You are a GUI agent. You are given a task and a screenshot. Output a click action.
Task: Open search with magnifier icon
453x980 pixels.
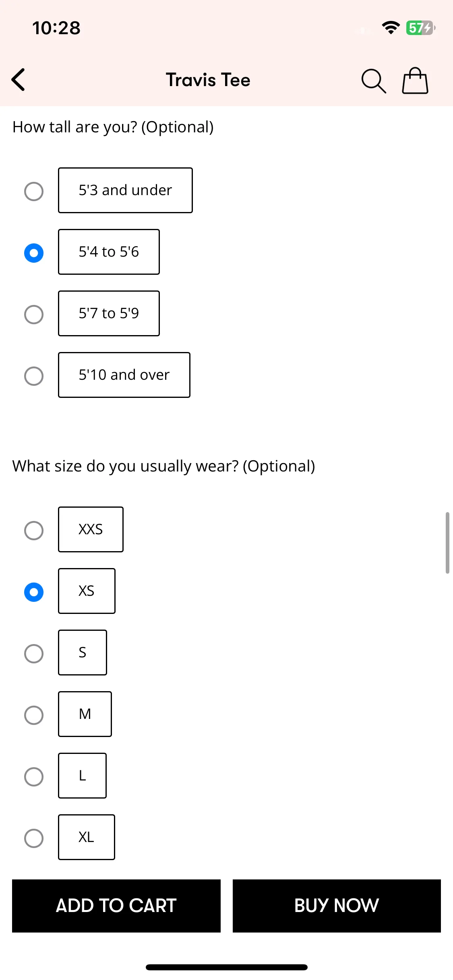pyautogui.click(x=374, y=81)
